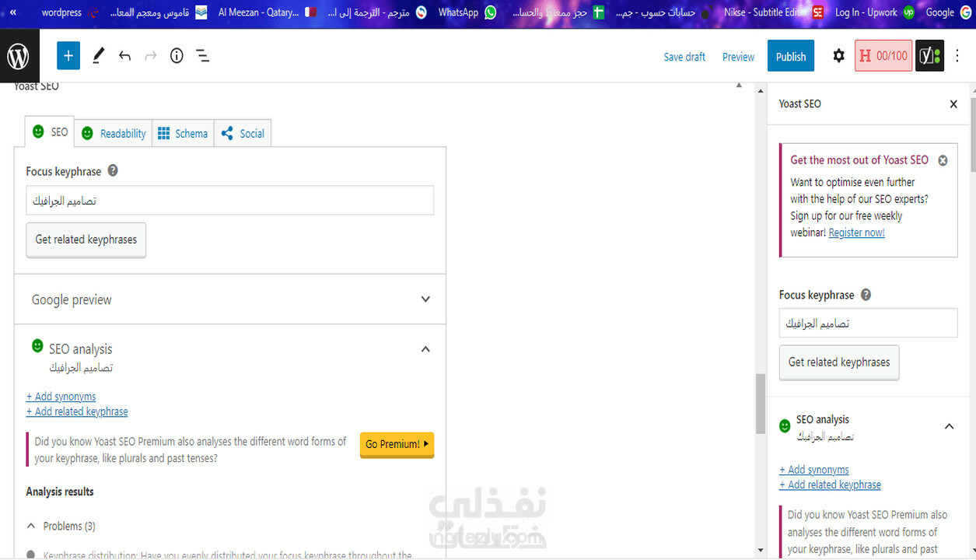Image resolution: width=976 pixels, height=560 pixels.
Task: Close the Yoast SEO sidebar panel
Action: [x=953, y=104]
